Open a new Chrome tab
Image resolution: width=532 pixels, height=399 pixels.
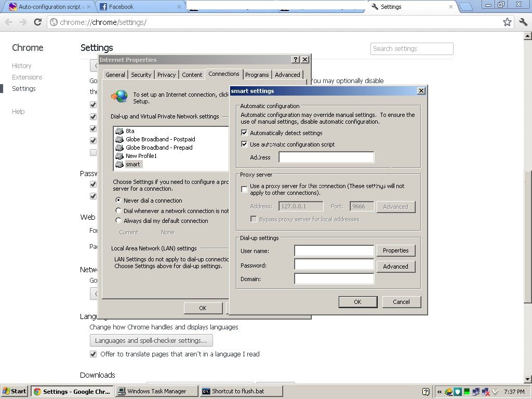(x=466, y=7)
